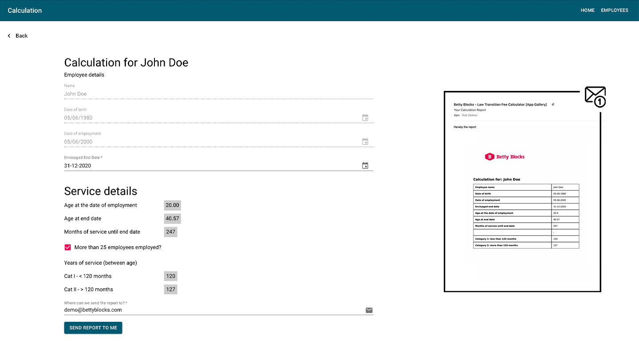Screen dimensions: 639x364
Task: Click the Betty Blocks logo in report
Action: [x=505, y=157]
